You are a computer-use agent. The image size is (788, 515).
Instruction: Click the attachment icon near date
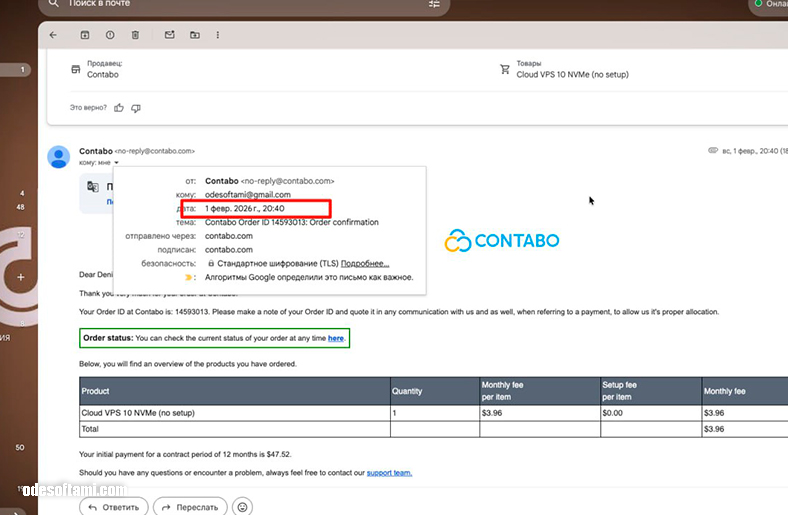point(713,150)
